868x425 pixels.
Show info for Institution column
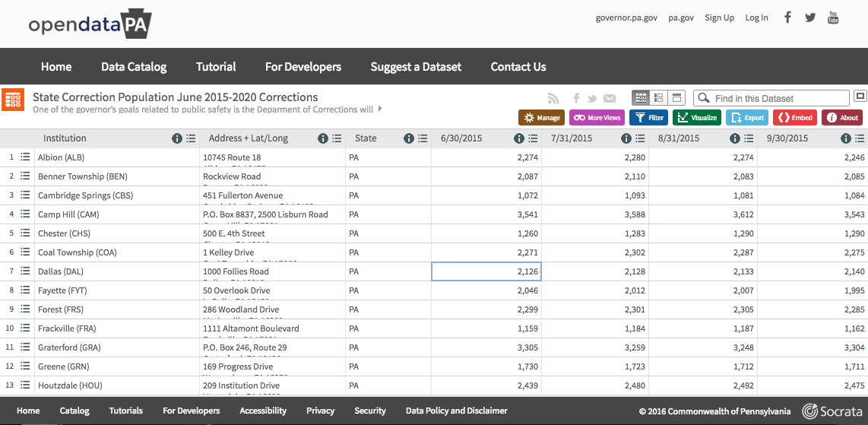tap(177, 138)
